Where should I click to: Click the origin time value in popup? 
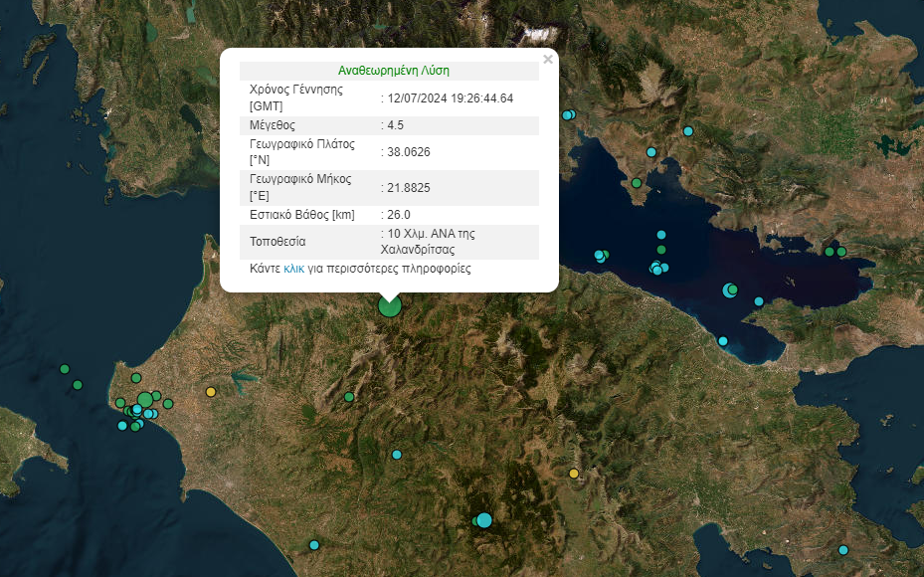(451, 97)
